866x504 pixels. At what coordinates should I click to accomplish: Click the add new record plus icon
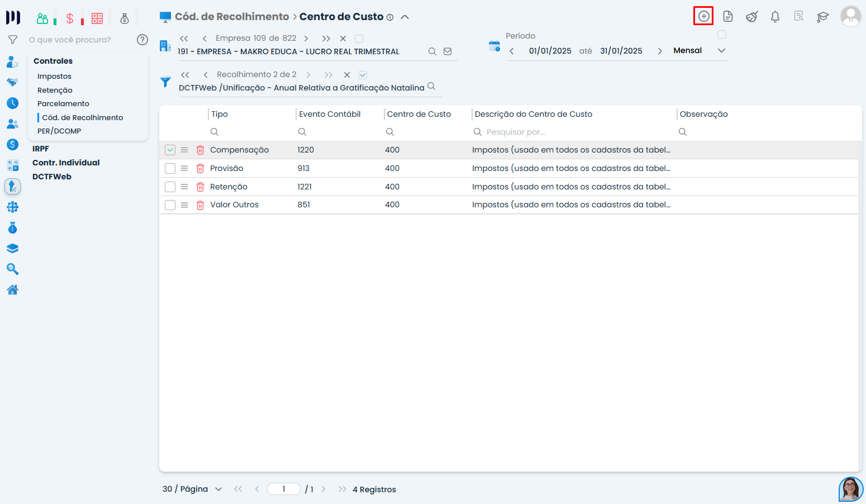coord(703,16)
